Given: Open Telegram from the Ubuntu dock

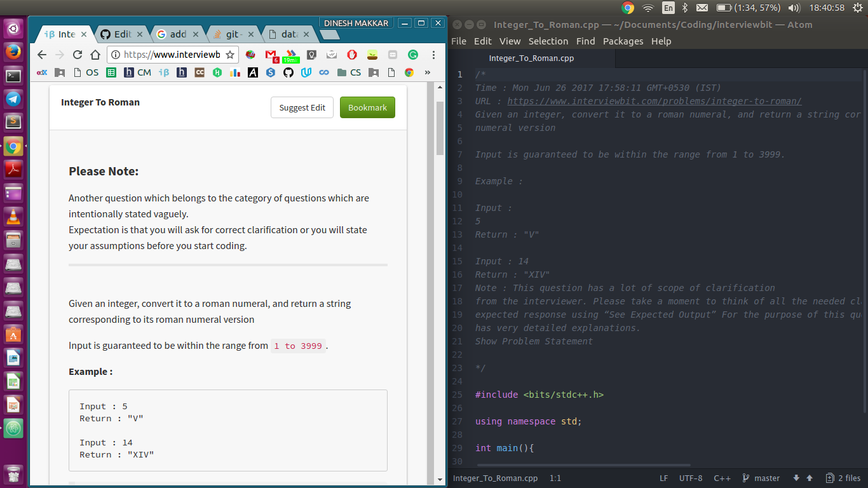Looking at the screenshot, I should click(13, 99).
